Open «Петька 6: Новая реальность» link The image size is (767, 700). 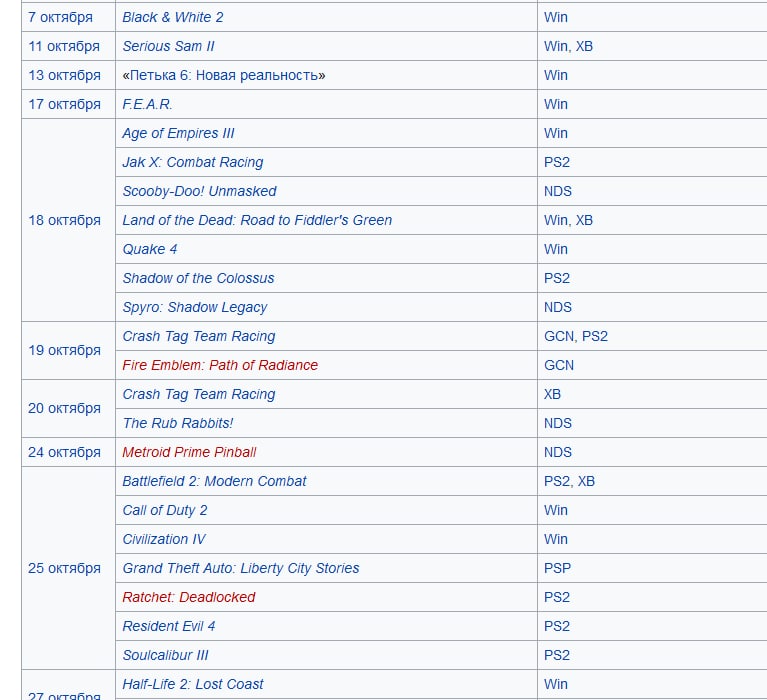point(224,75)
